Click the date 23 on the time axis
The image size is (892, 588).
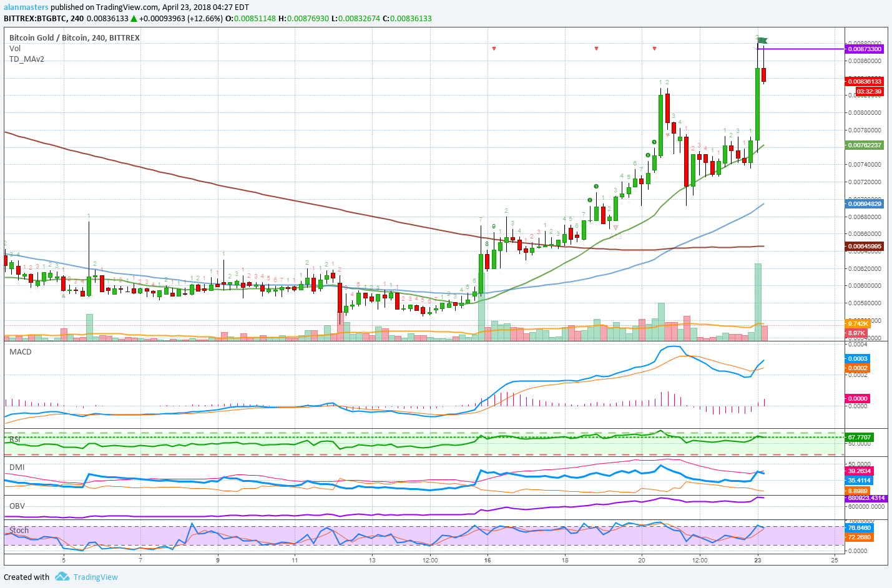pos(757,560)
